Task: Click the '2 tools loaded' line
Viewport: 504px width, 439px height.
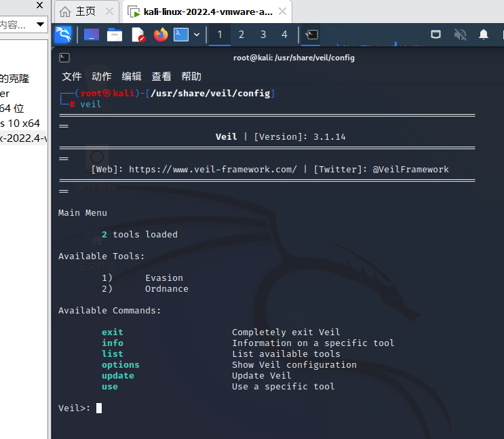Action: click(x=140, y=235)
